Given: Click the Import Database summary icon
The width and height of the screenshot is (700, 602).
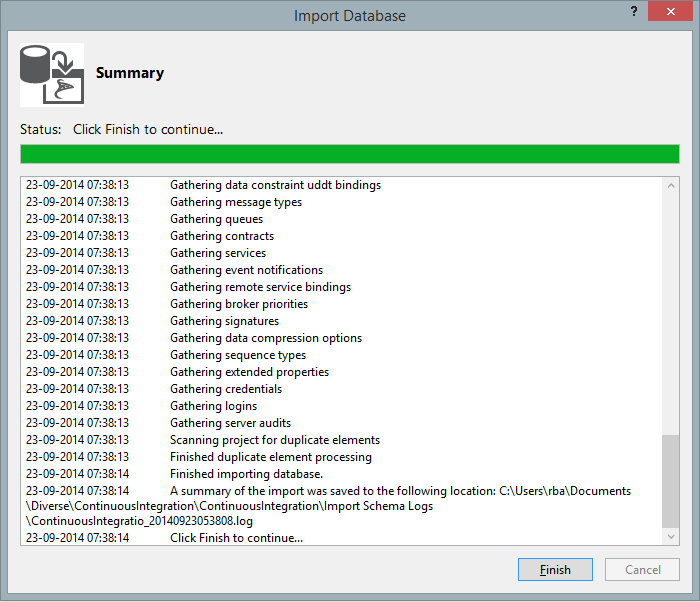Looking at the screenshot, I should coord(52,75).
